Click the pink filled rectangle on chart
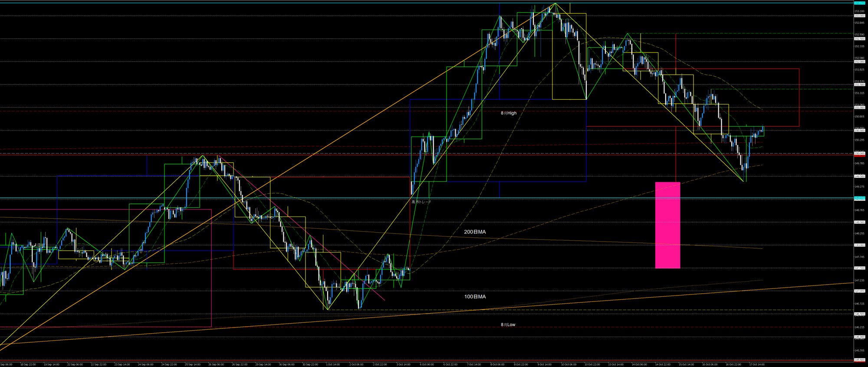The width and height of the screenshot is (868, 367). pos(667,225)
